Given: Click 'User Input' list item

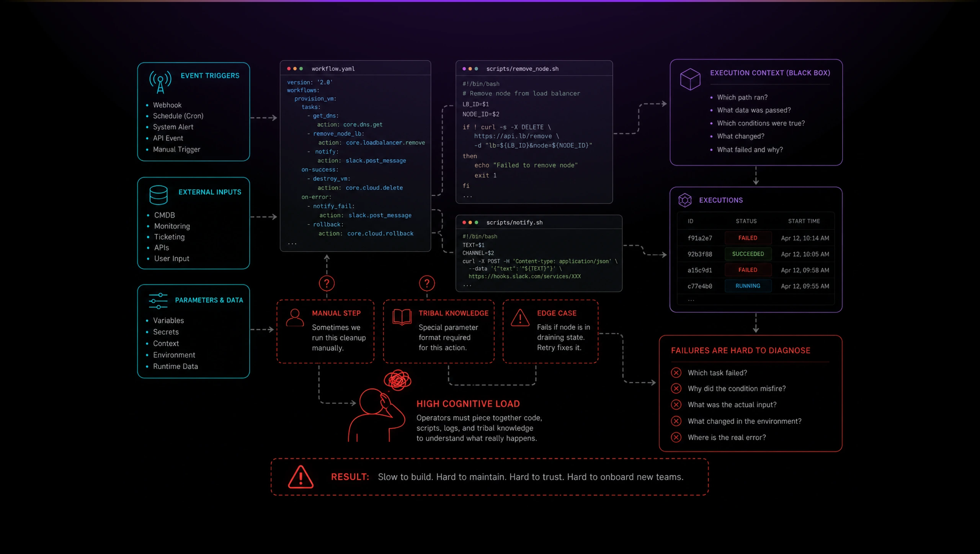Looking at the screenshot, I should click(171, 259).
